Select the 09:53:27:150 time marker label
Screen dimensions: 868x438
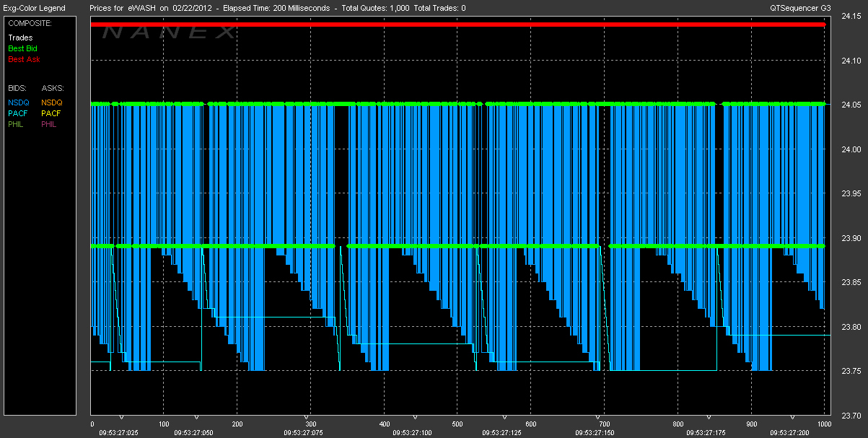pos(596,432)
